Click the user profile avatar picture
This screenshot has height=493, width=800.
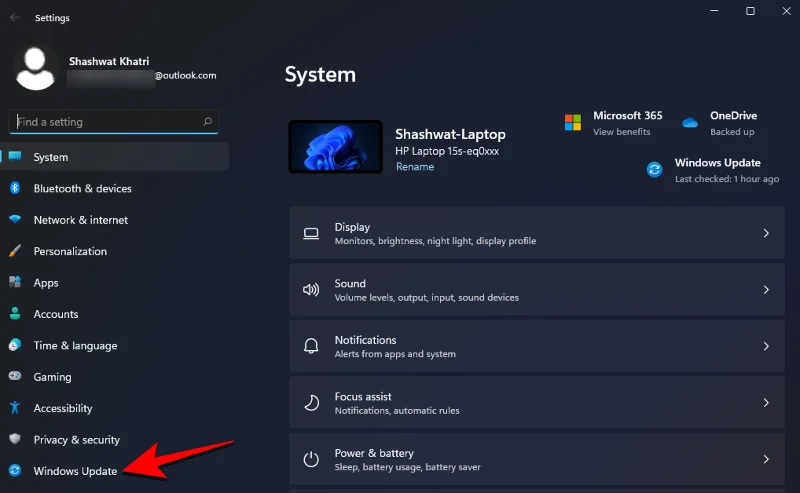tap(35, 68)
